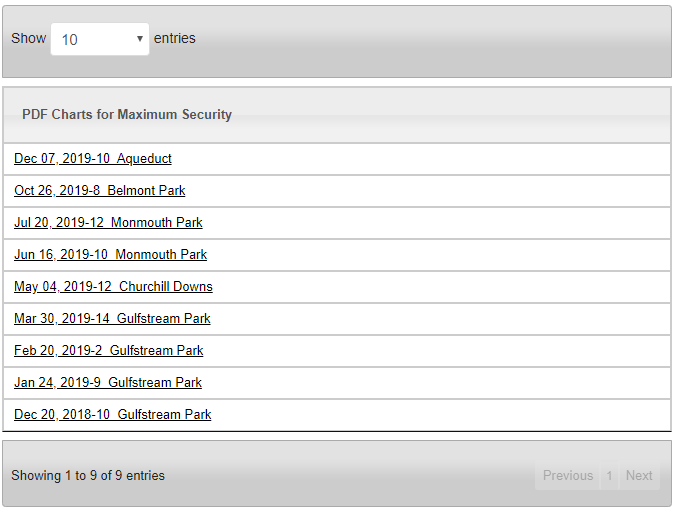
Task: Click the arrow on the entries selector
Action: click(x=139, y=40)
